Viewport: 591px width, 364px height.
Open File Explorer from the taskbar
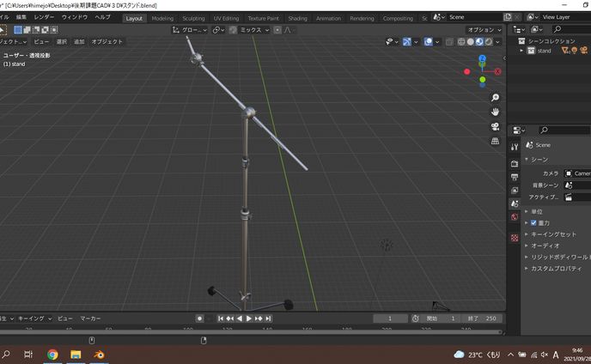pyautogui.click(x=76, y=355)
